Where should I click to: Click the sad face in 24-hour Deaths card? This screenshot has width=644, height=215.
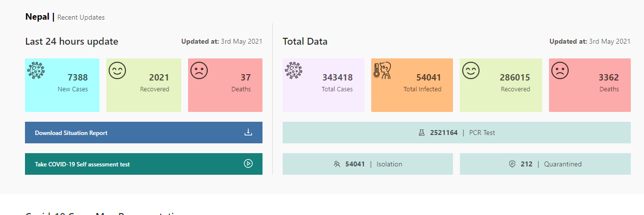(x=199, y=71)
